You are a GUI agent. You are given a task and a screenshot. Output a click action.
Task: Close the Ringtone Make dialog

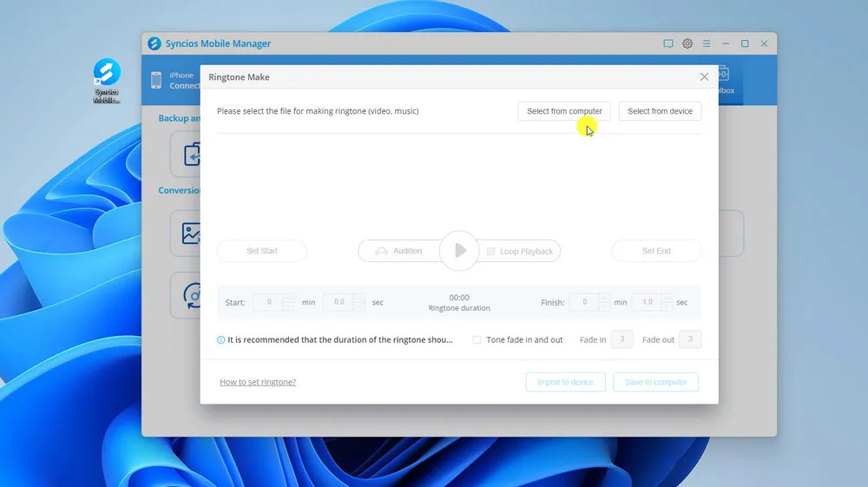(x=704, y=77)
